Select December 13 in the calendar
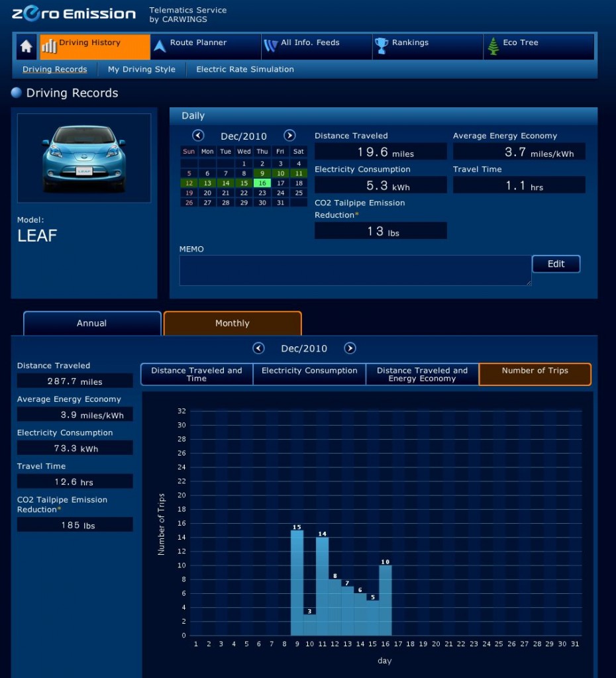 [207, 183]
